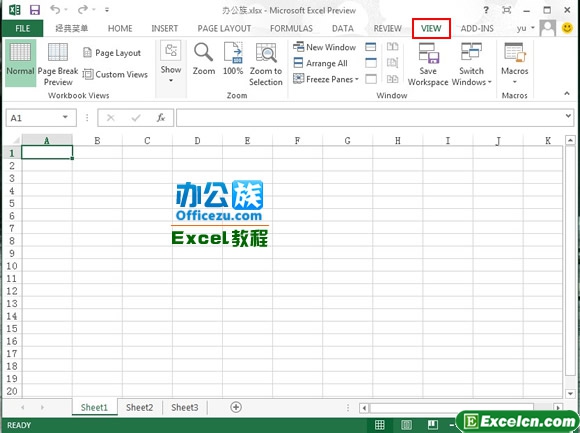Click the Split window icon

coord(371,47)
